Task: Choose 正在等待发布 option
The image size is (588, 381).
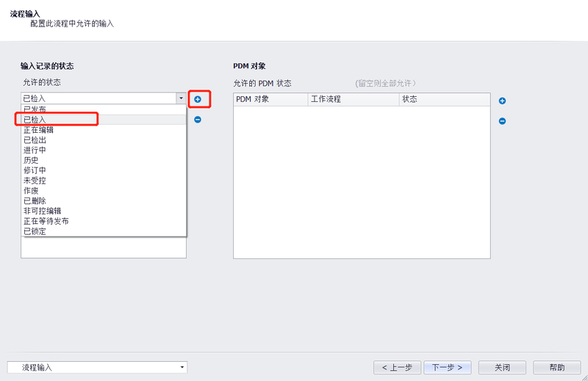Action: coord(104,221)
